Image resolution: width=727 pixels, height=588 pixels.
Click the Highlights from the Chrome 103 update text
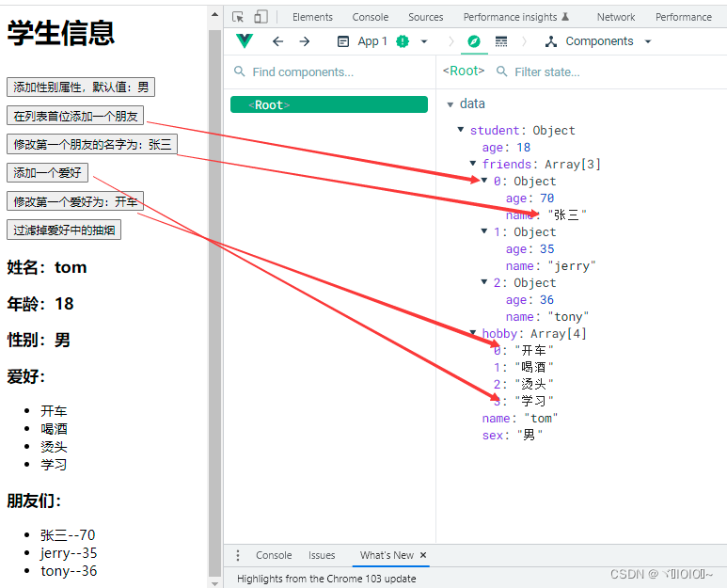tap(326, 579)
